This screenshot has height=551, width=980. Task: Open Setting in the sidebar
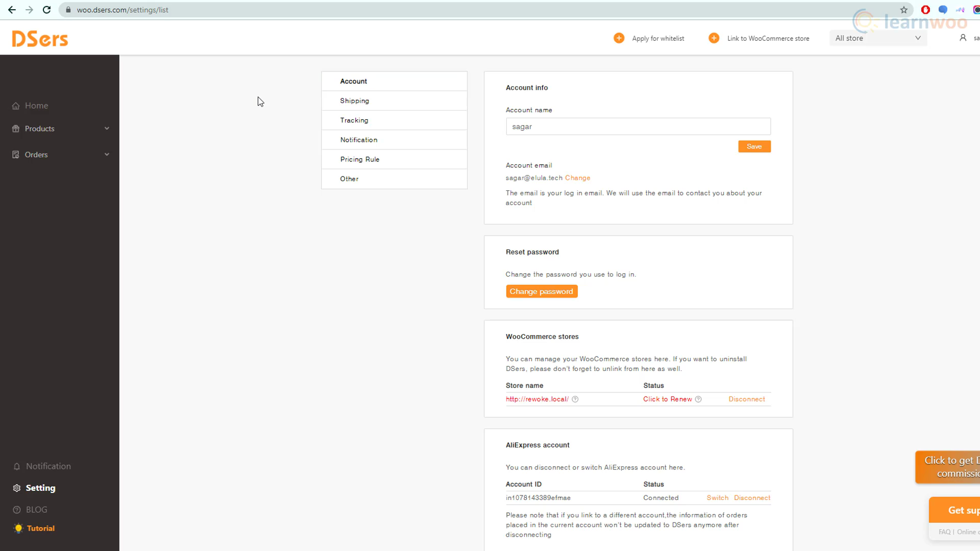(x=40, y=488)
